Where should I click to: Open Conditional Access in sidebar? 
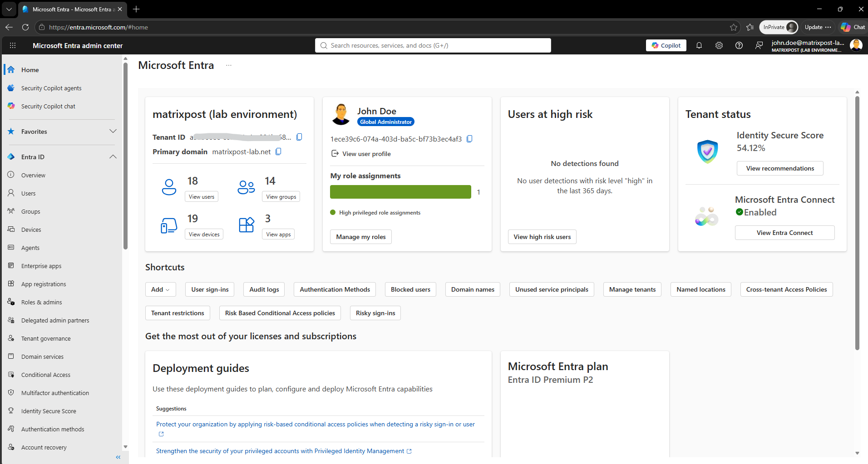[45, 375]
